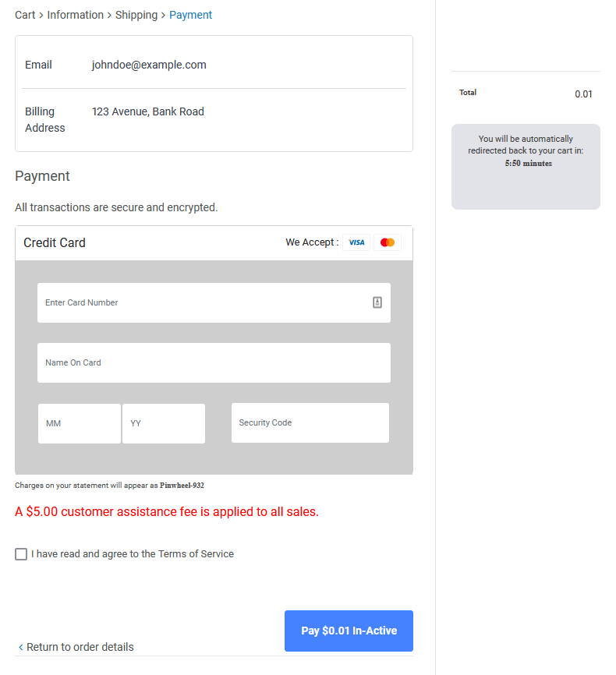Click the card autofill icon in number field
Screen dimensions: 616x675
[377, 302]
